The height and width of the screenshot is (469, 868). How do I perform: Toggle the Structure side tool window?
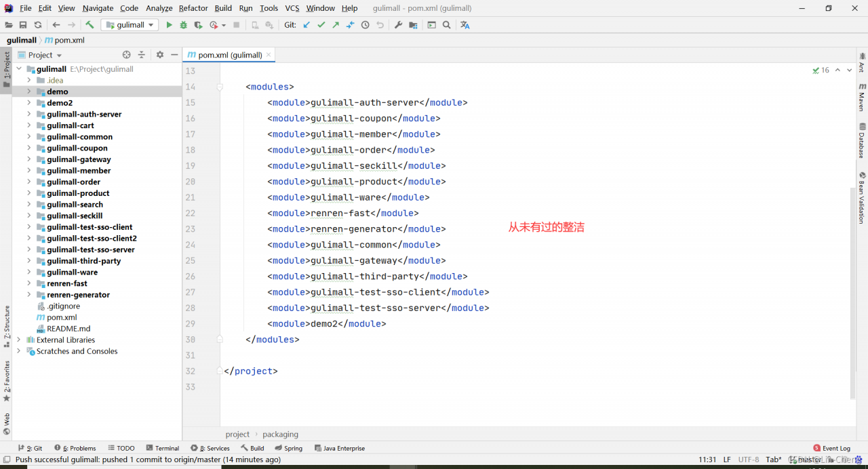click(x=7, y=327)
